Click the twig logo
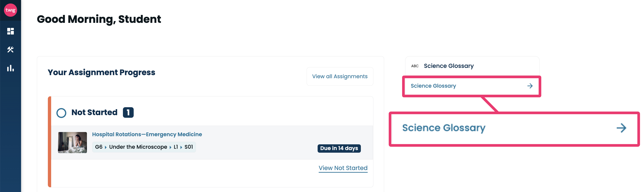The height and width of the screenshot is (192, 644). pos(11,10)
